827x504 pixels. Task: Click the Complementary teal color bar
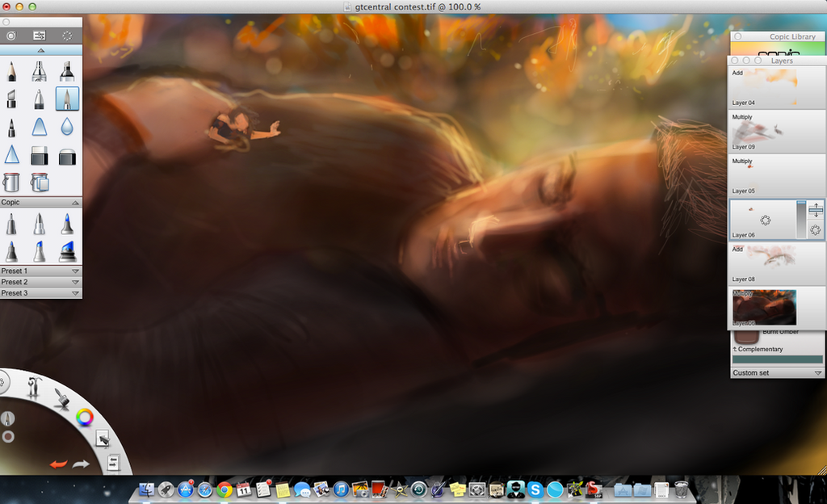coord(777,359)
